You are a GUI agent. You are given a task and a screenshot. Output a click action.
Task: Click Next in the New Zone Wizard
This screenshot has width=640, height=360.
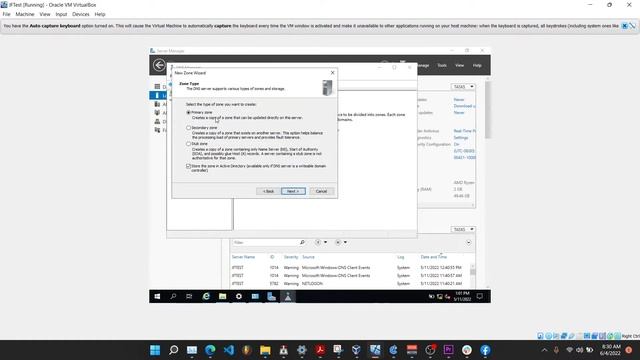tap(293, 191)
